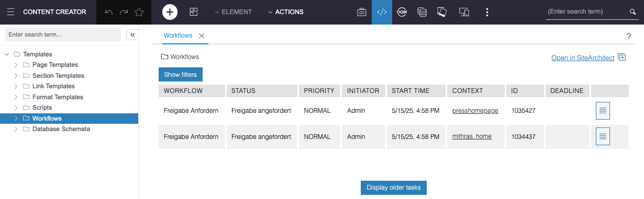Click the redo arrow icon

(124, 12)
